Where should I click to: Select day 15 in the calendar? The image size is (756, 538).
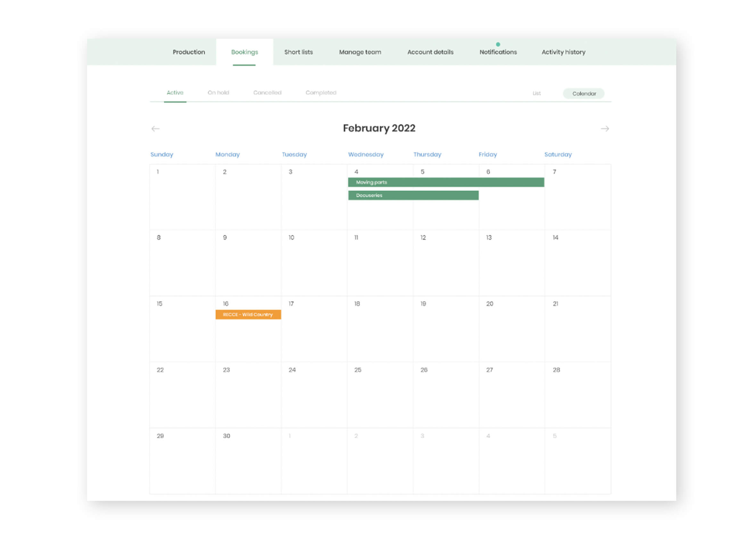tap(182, 329)
